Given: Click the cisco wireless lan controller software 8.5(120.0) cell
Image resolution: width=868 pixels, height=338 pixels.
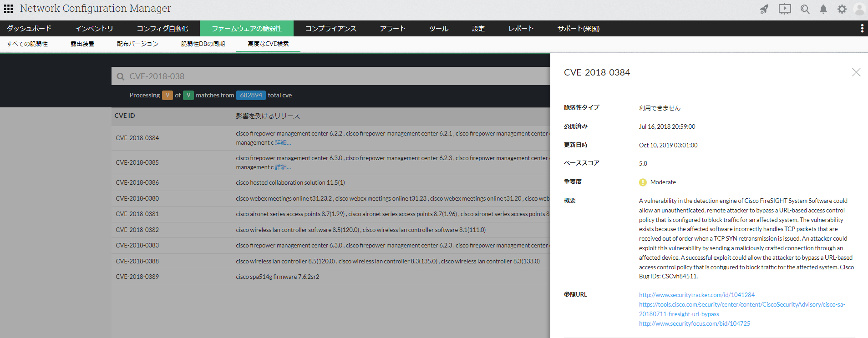Looking at the screenshot, I should coord(360,230).
